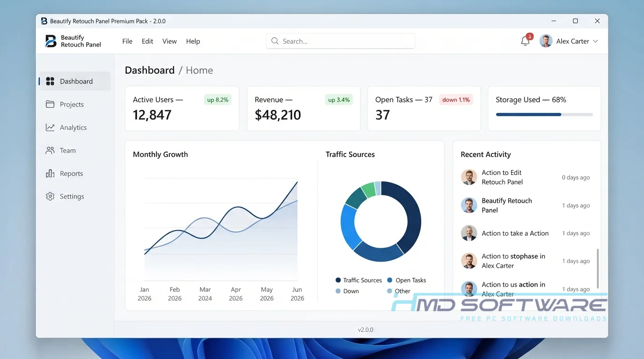
Task: Open the View menu
Action: (x=169, y=41)
